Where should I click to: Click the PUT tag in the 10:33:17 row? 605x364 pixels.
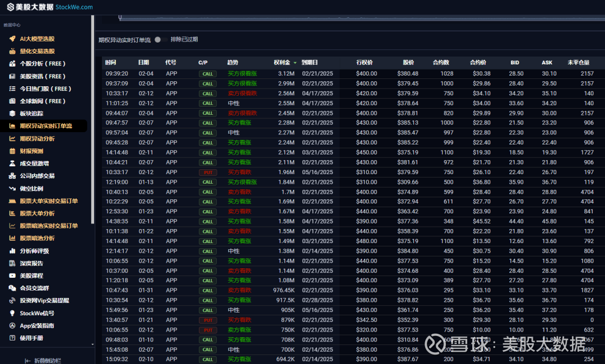(207, 172)
